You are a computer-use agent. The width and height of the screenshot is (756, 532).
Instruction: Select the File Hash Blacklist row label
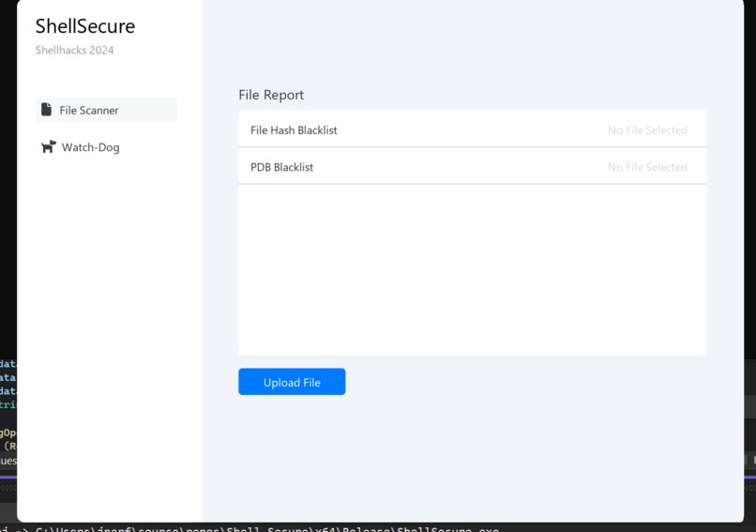294,130
